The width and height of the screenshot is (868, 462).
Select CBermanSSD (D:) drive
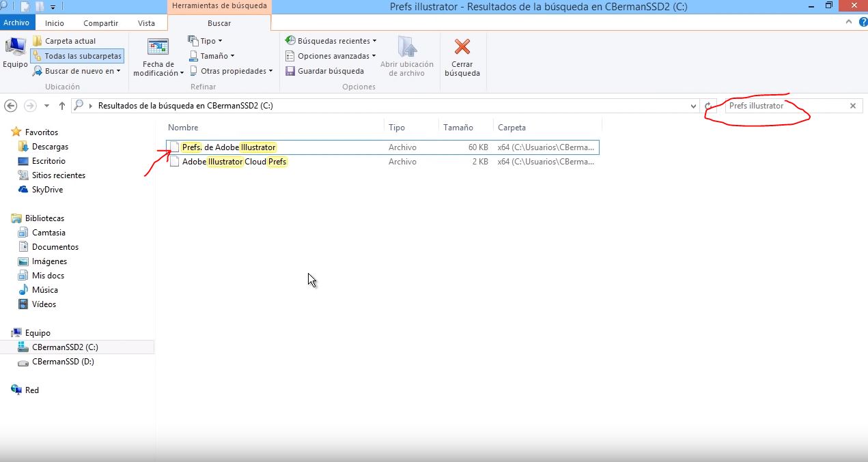coord(63,362)
